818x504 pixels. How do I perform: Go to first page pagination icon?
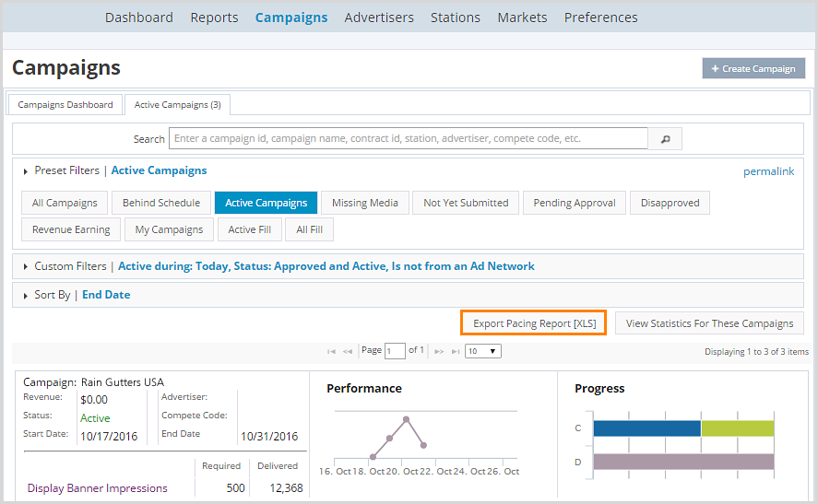[x=332, y=351]
